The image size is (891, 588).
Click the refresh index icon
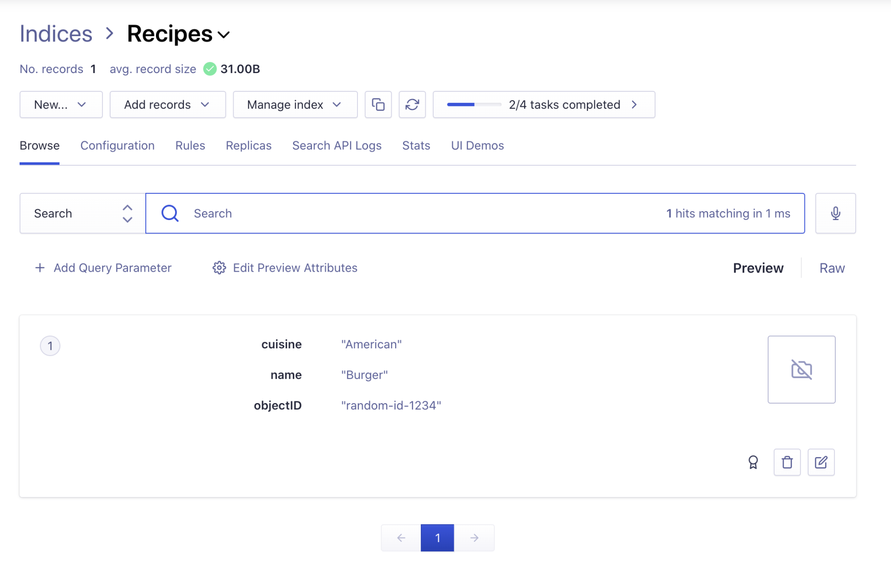(x=412, y=105)
